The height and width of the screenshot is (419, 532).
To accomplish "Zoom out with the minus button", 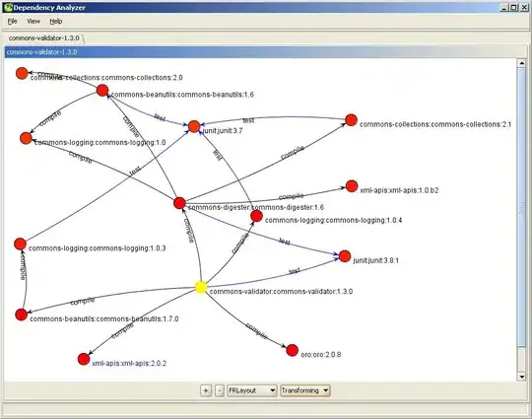I will (220, 390).
